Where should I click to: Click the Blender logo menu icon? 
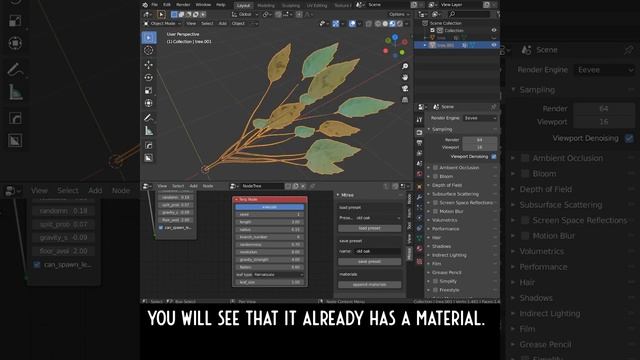145,5
